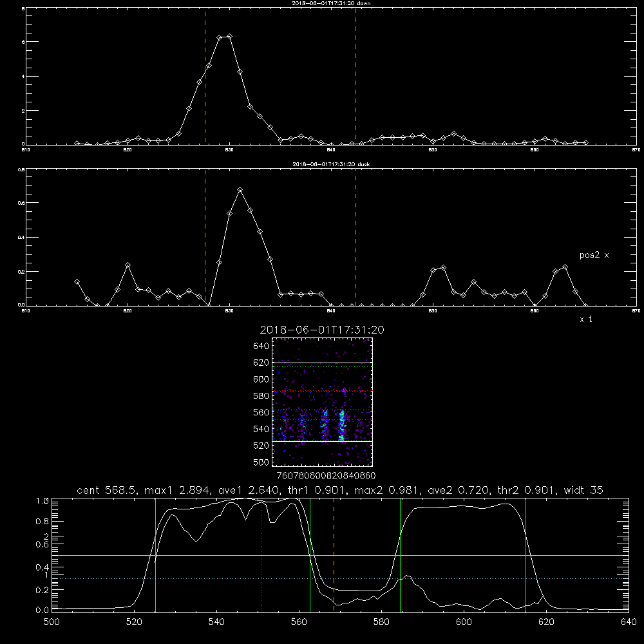Click the brightest vertical streak in the spectrogram image
The width and height of the screenshot is (644, 644).
(341, 425)
